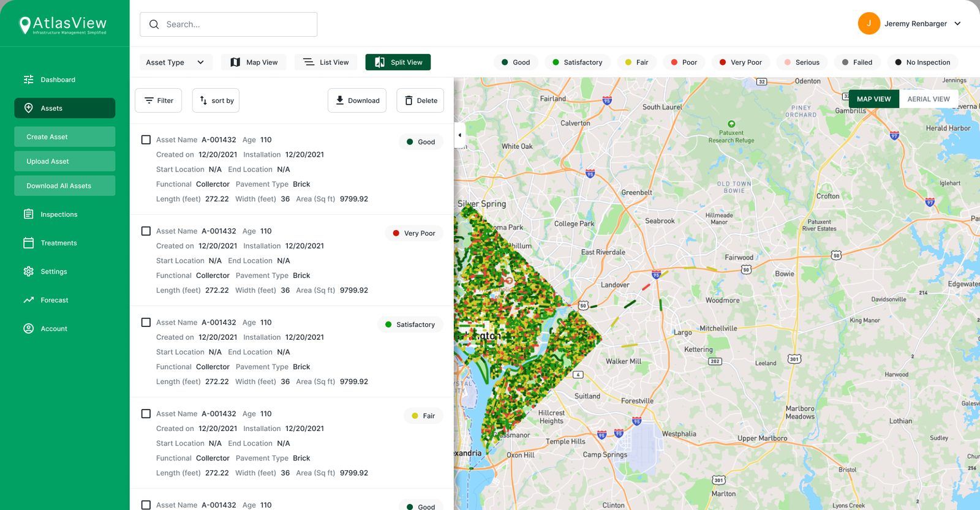This screenshot has height=510, width=980.
Task: Click the Very Poor status badge
Action: 414,233
